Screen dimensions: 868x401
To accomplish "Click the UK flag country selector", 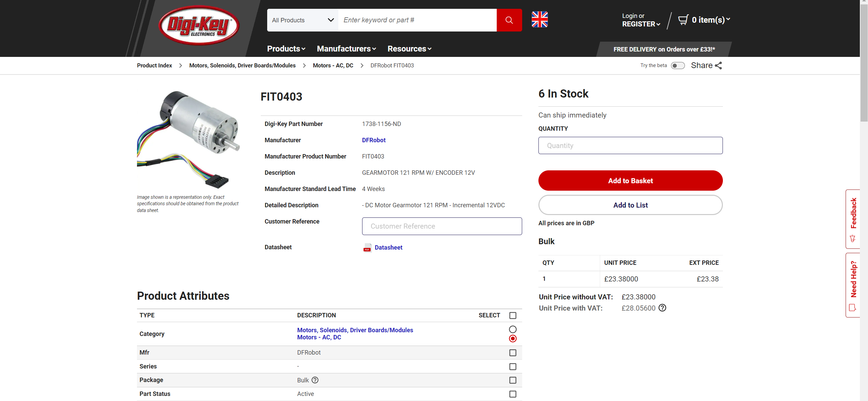I will pos(539,19).
